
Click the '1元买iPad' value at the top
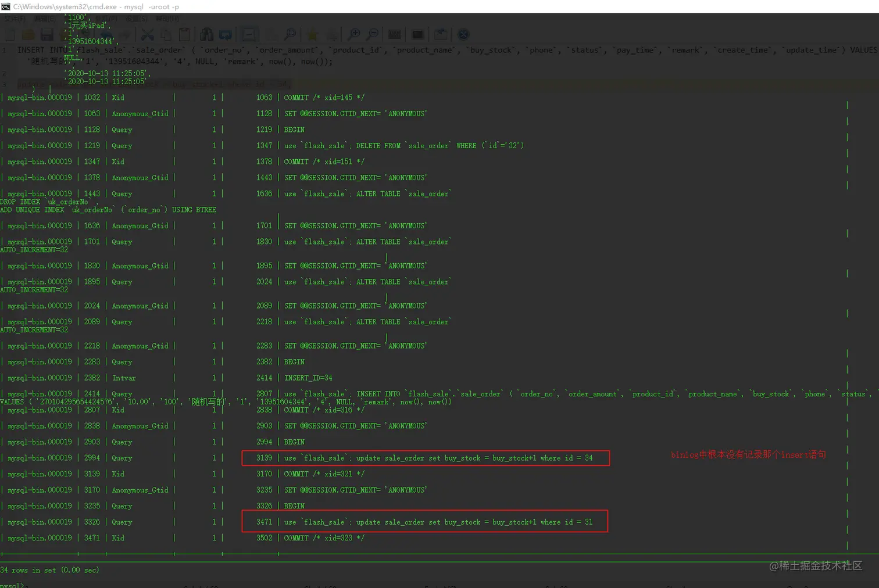click(87, 26)
